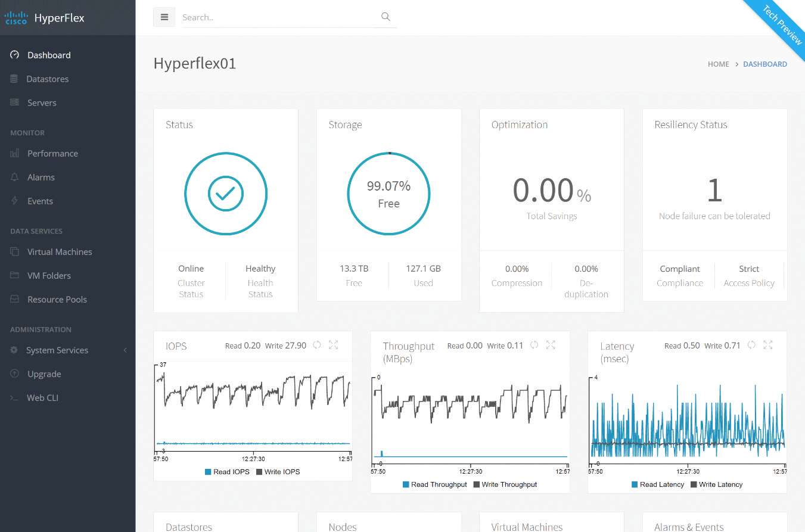
Task: Toggle Write Throughput legend swatch
Action: pos(477,484)
